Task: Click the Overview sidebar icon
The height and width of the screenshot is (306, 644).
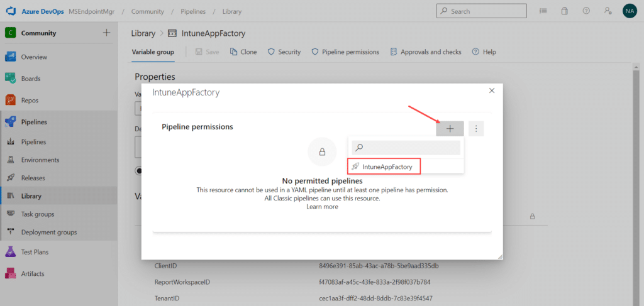Action: coord(10,57)
